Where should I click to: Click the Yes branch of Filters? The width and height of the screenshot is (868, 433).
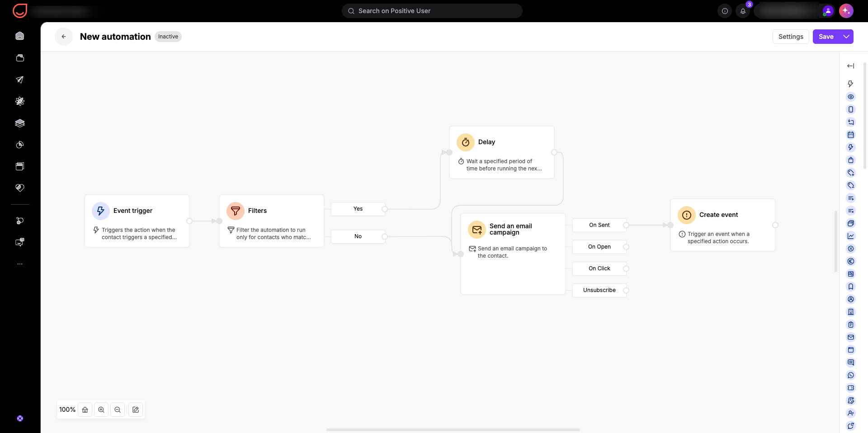point(358,209)
